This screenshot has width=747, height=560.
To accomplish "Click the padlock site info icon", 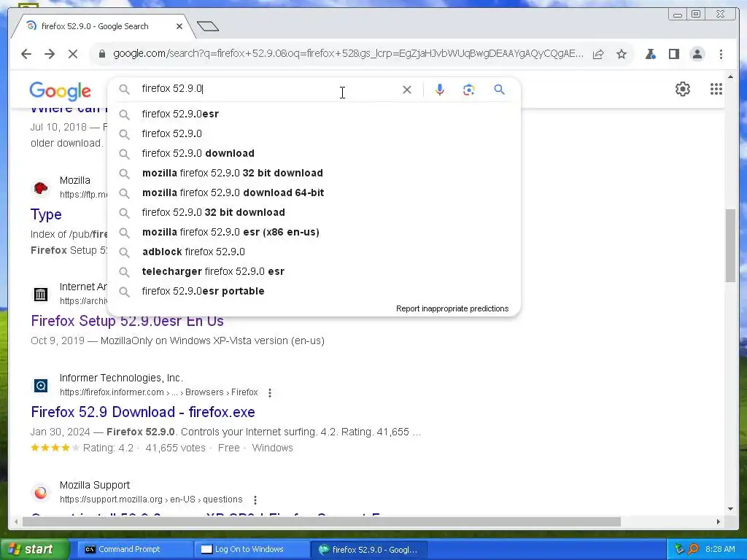I will pyautogui.click(x=101, y=54).
